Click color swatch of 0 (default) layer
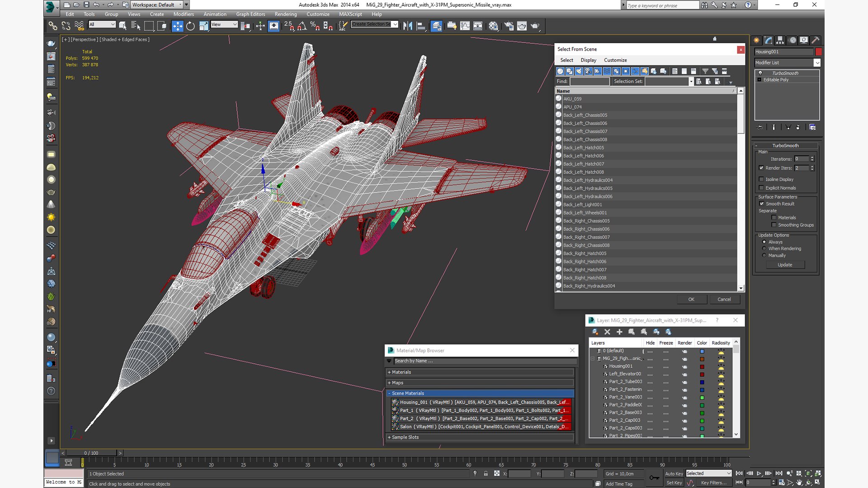The width and height of the screenshot is (868, 488). 702,351
